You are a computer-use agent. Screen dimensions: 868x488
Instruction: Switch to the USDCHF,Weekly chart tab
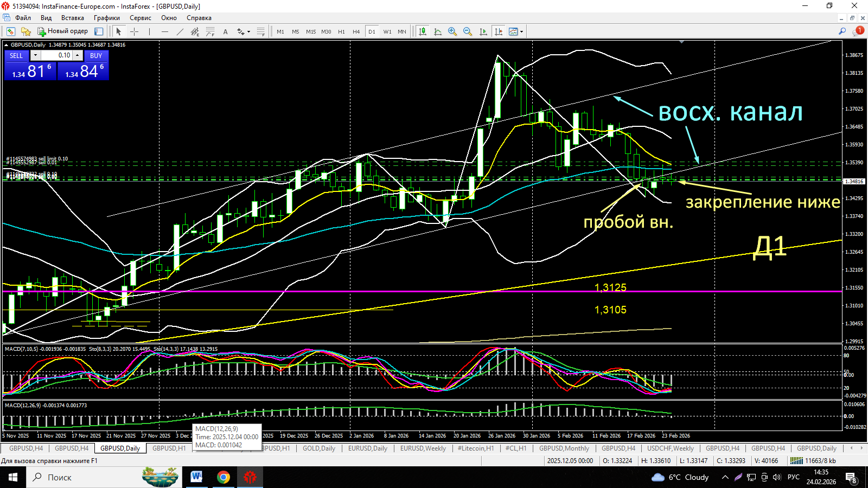pyautogui.click(x=671, y=448)
